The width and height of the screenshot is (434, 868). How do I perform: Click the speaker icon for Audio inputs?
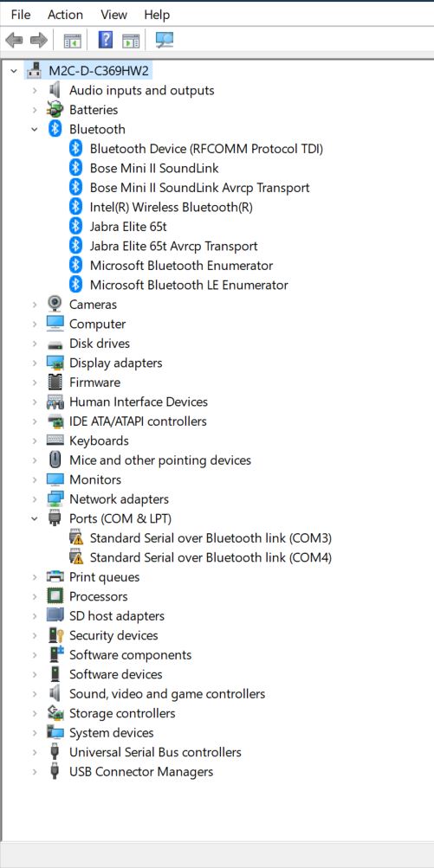[x=55, y=90]
